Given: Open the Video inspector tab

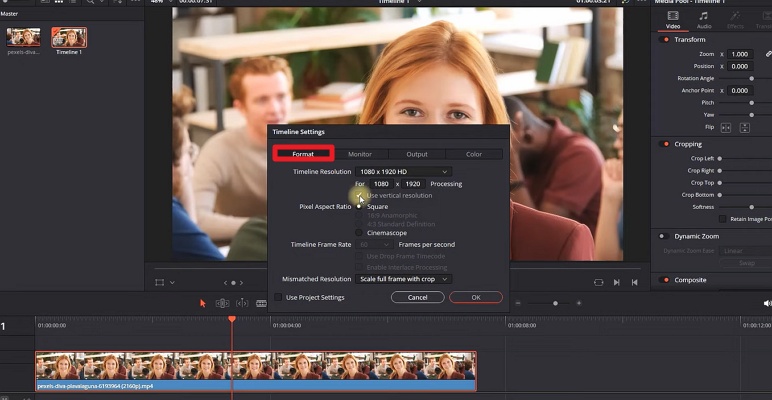Looking at the screenshot, I should pyautogui.click(x=673, y=20).
